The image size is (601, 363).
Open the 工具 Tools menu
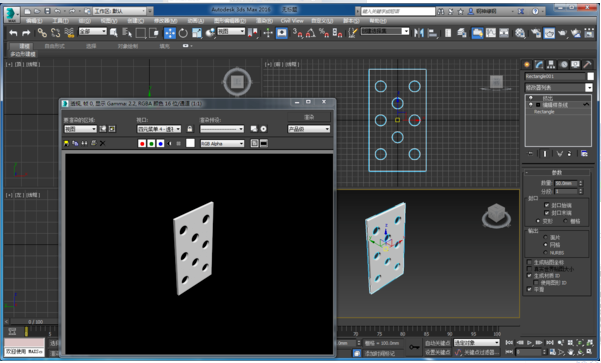tap(61, 21)
